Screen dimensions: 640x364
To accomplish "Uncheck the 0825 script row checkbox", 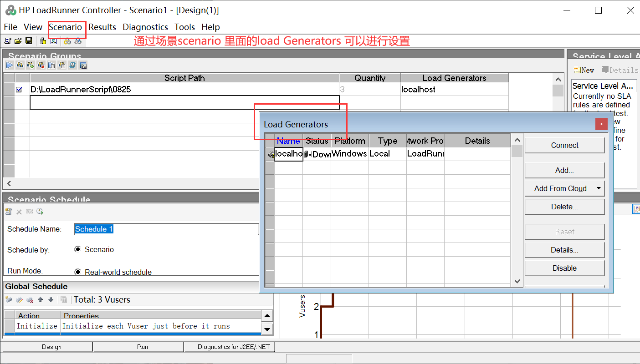I will click(x=19, y=90).
